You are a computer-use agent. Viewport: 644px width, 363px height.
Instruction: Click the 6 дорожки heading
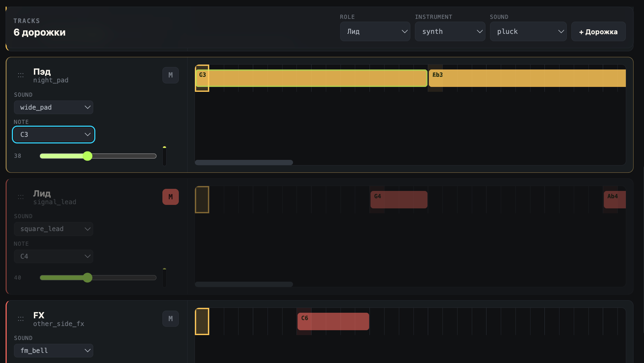39,32
